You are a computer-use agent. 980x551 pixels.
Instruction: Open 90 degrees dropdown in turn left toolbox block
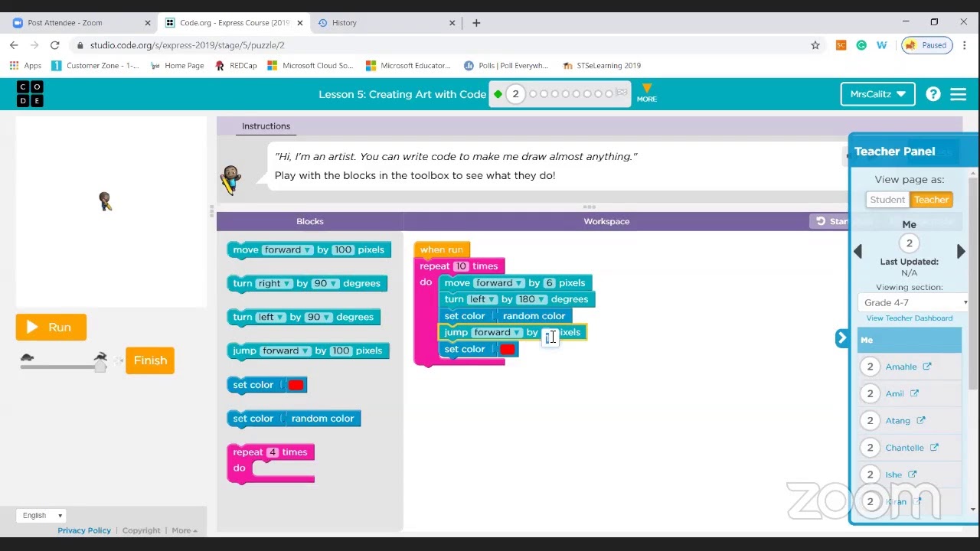(318, 317)
